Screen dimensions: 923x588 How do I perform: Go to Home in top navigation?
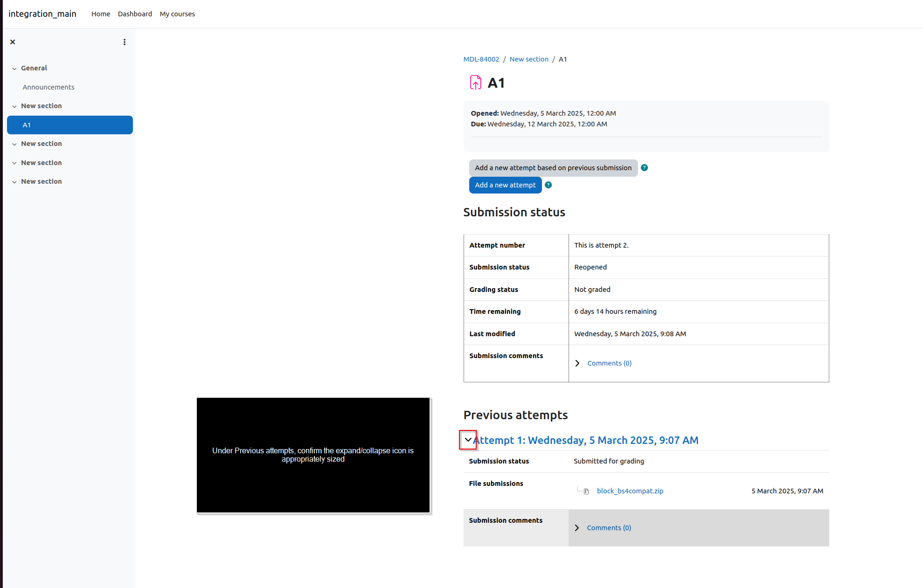(x=101, y=14)
